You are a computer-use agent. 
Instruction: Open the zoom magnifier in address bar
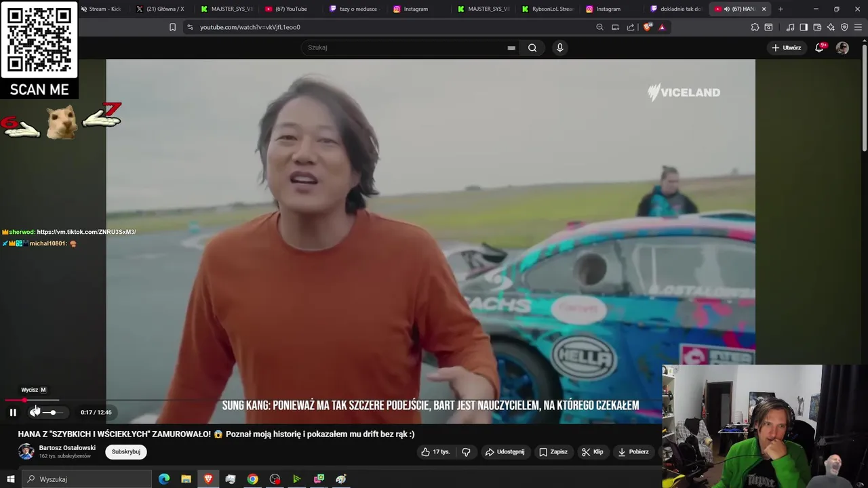[599, 27]
